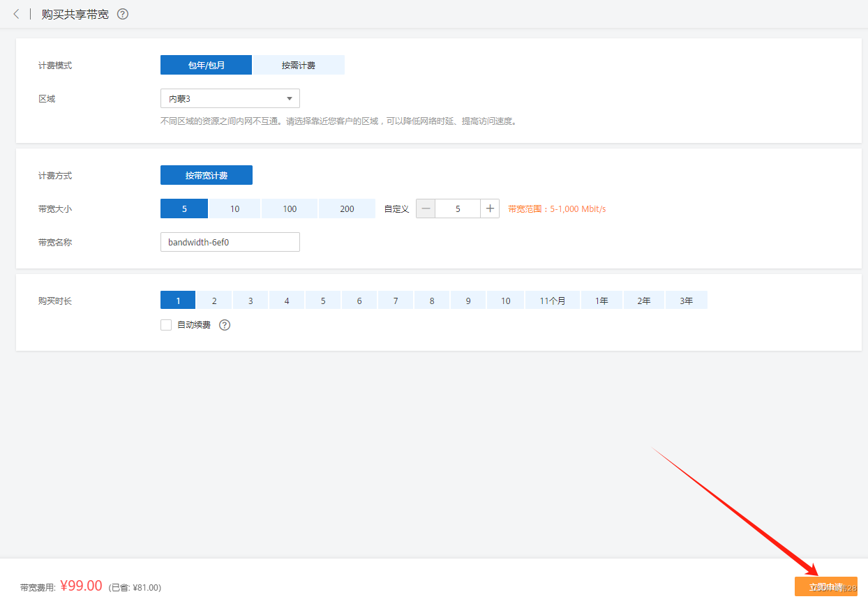Choose 100 Mbit/s bandwidth size
The width and height of the screenshot is (868, 599).
290,209
